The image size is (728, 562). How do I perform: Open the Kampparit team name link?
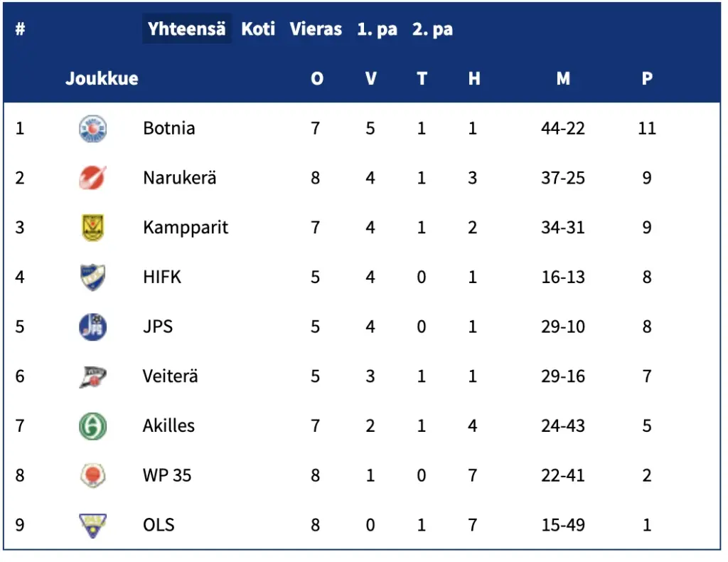click(186, 228)
